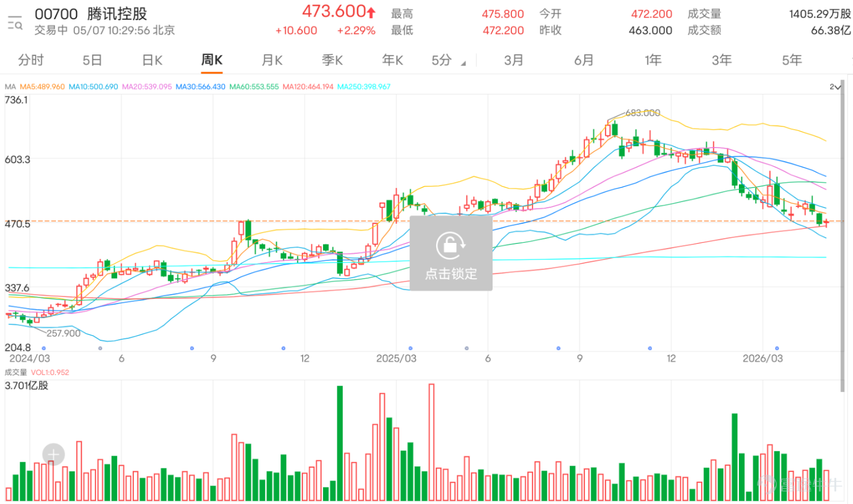Select the 季K quarterly candlestick tab

[x=332, y=60]
